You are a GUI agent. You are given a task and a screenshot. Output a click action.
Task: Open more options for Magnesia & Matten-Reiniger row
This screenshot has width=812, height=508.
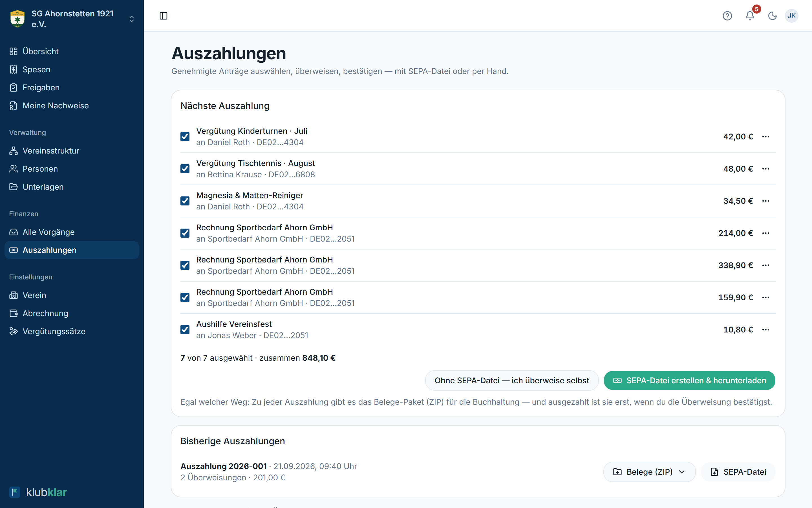tap(766, 201)
